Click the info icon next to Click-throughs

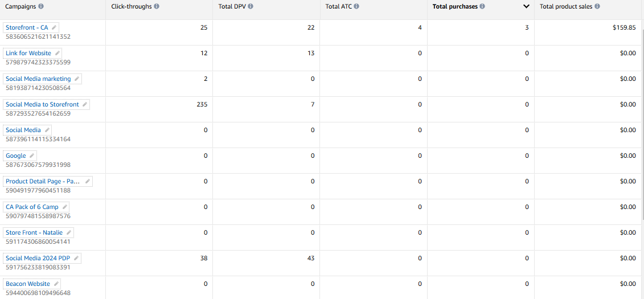157,6
